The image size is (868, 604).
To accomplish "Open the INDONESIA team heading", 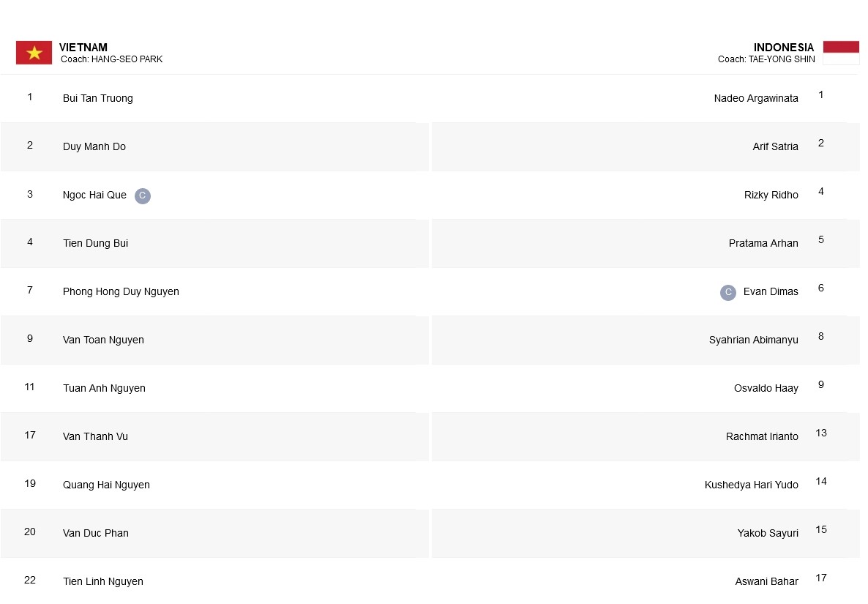I will tap(783, 47).
